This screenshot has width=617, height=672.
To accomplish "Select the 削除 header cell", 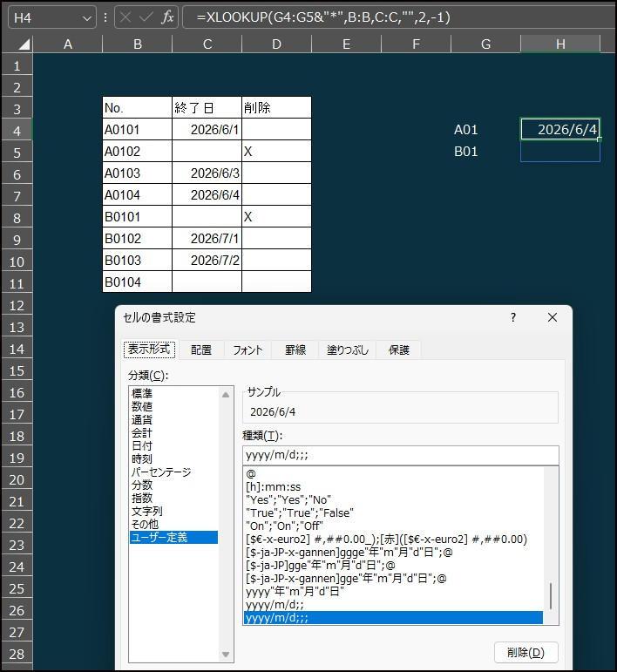I will (276, 107).
